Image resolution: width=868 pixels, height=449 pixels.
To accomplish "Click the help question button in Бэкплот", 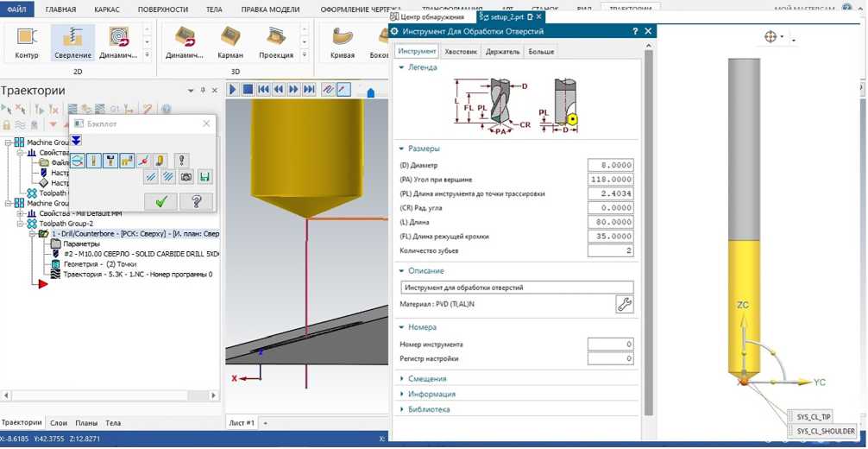I will (x=196, y=201).
